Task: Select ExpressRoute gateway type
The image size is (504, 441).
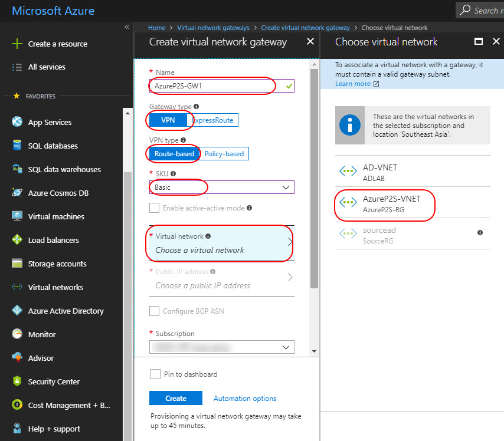Action: tap(212, 120)
